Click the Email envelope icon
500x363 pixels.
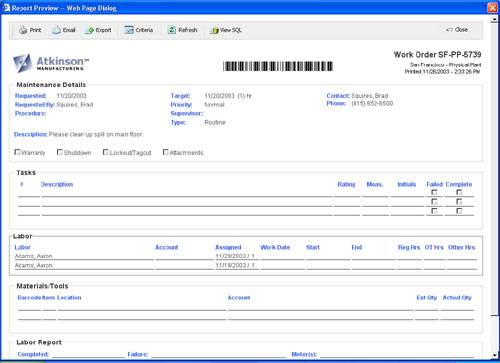tap(56, 30)
